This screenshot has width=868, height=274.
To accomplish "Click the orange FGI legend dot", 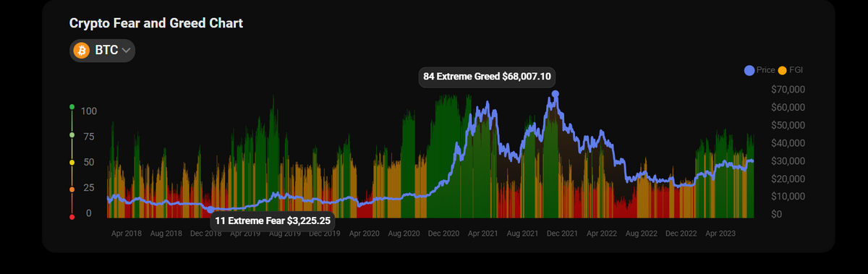I will tap(782, 70).
